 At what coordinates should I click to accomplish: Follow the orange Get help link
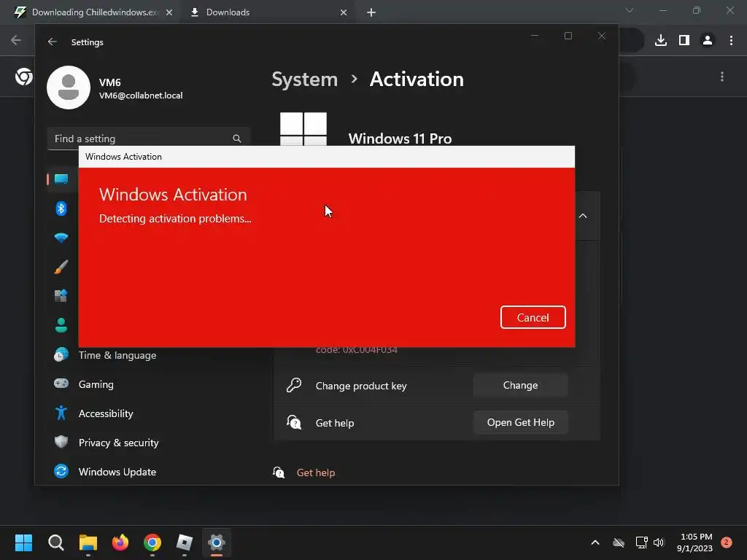pos(315,472)
